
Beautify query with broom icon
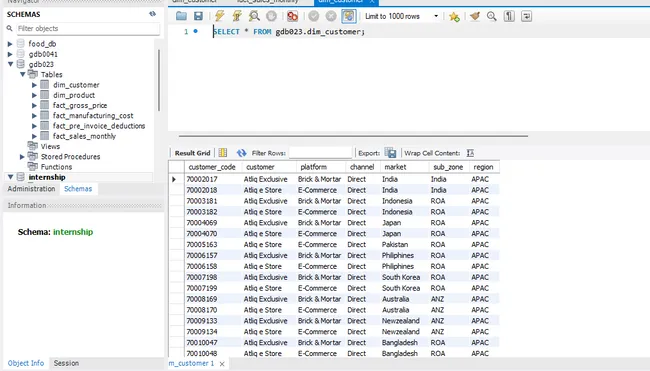coord(475,16)
